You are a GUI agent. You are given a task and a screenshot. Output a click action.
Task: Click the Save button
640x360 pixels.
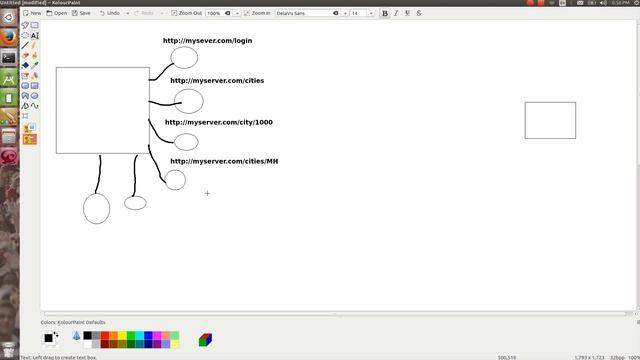pos(81,13)
